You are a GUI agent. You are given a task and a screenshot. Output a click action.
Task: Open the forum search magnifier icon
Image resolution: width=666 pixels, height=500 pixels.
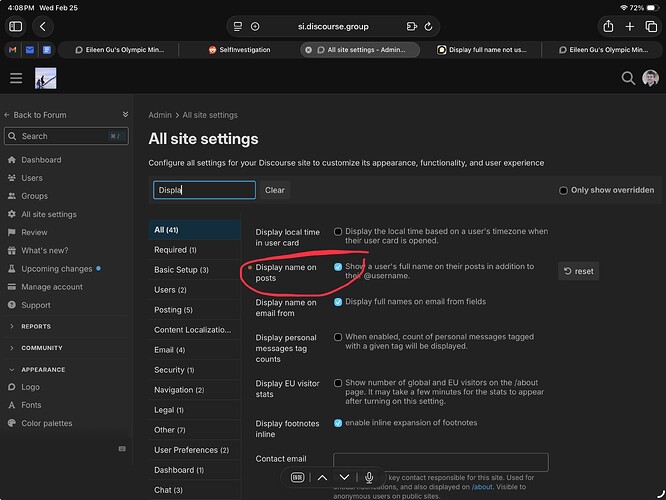[x=628, y=78]
